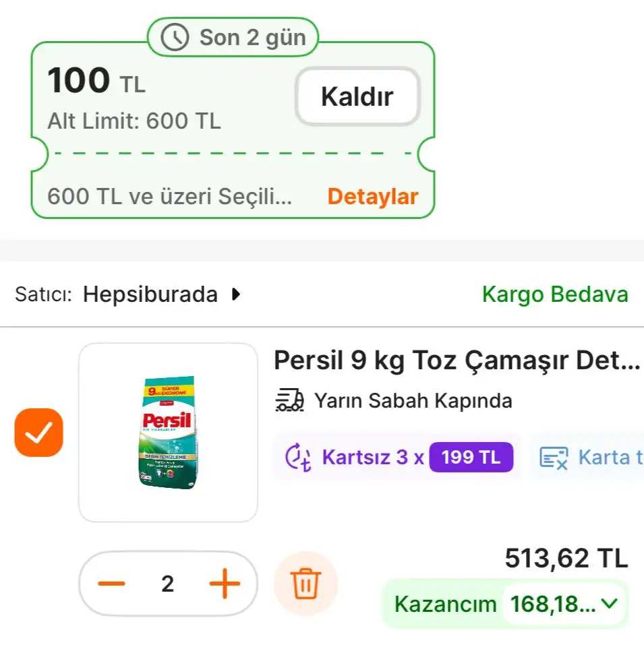The width and height of the screenshot is (644, 653).
Task: Open Persil 9 kg Toz Çamaşır title
Action: (x=456, y=361)
